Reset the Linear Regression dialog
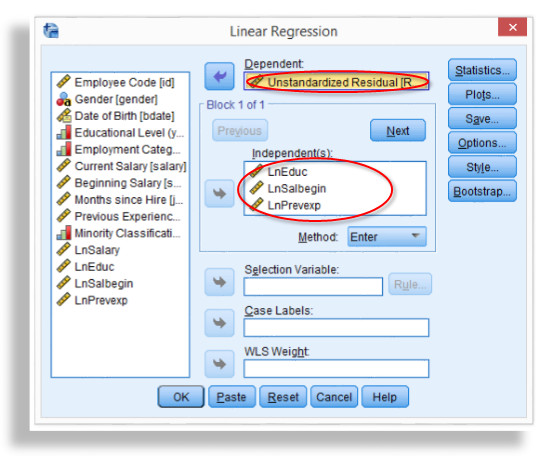545x456 pixels. (x=283, y=397)
